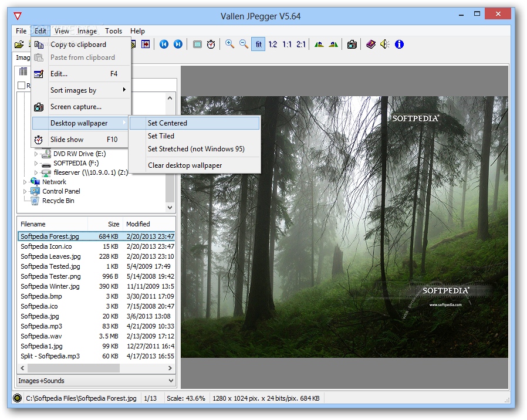
Task: Expand the fileserver (Z:) network drive node
Action: 36,172
